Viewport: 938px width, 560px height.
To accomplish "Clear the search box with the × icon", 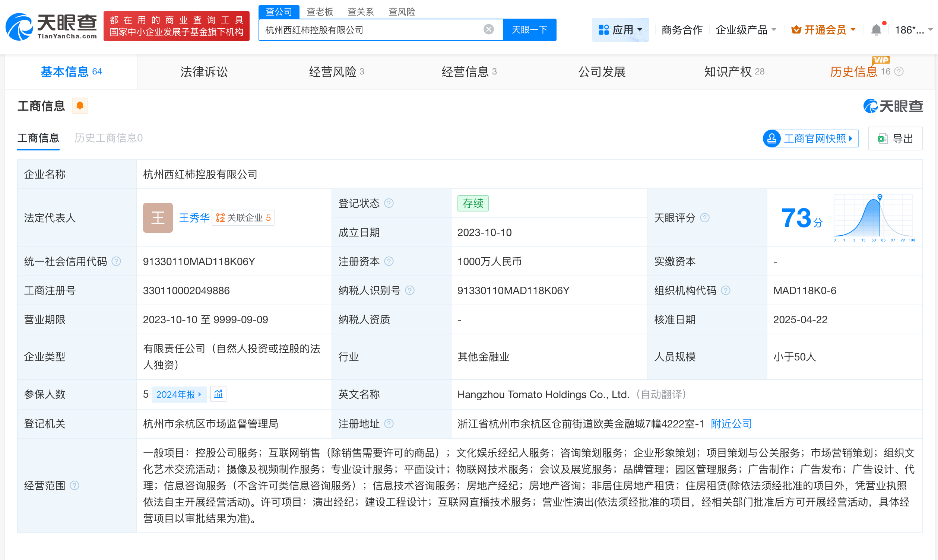I will (x=489, y=29).
